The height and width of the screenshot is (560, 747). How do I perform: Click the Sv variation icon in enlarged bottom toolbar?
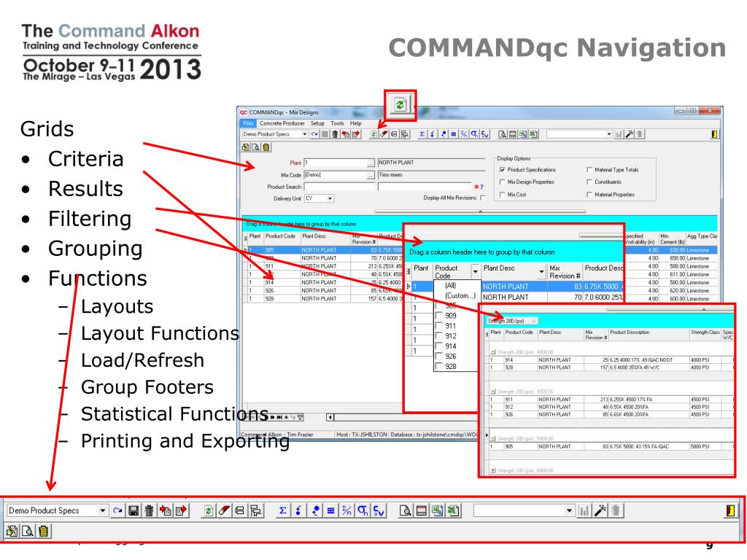379,510
